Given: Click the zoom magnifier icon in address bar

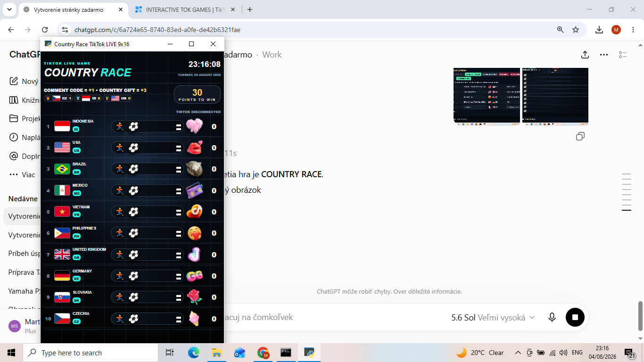Looking at the screenshot, I should pos(561,30).
